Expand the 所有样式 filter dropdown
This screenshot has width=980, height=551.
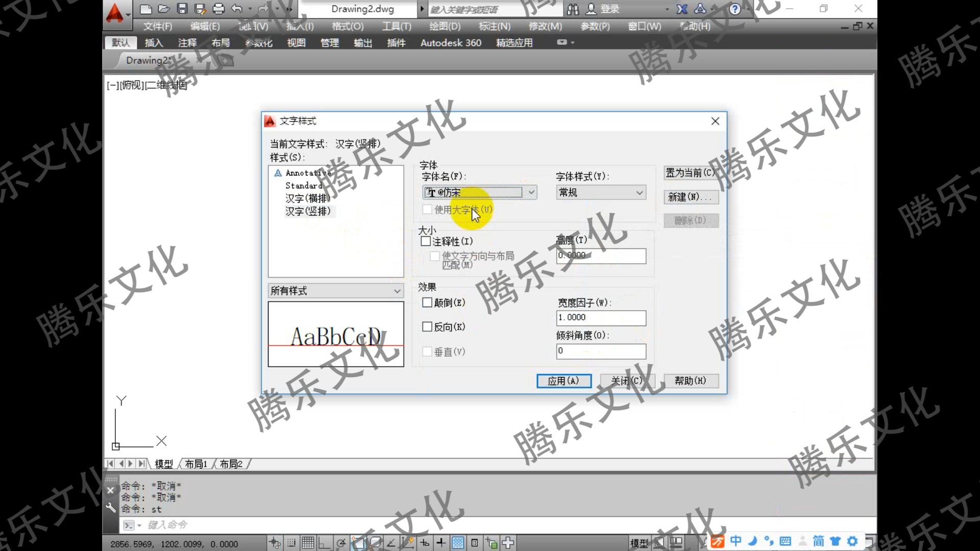tap(397, 290)
